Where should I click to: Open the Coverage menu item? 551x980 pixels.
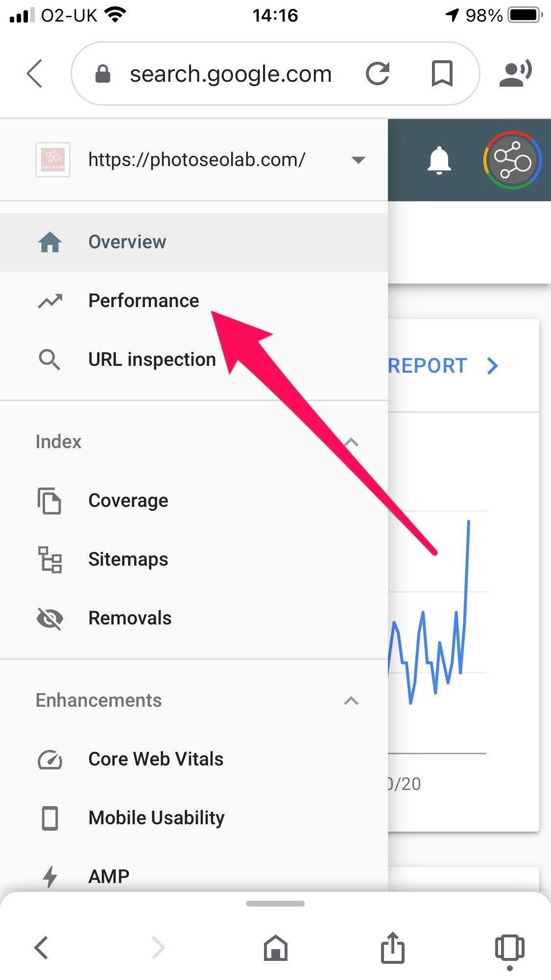point(194,501)
